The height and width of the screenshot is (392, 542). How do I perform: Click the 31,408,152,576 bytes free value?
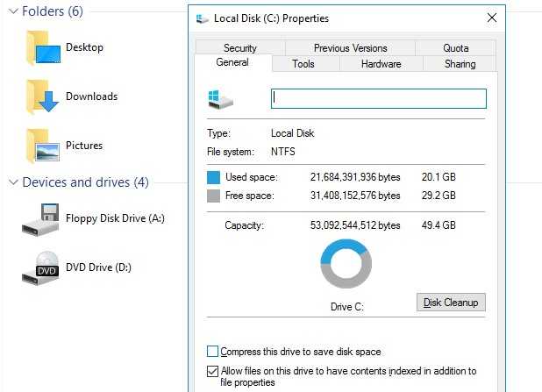tap(355, 196)
